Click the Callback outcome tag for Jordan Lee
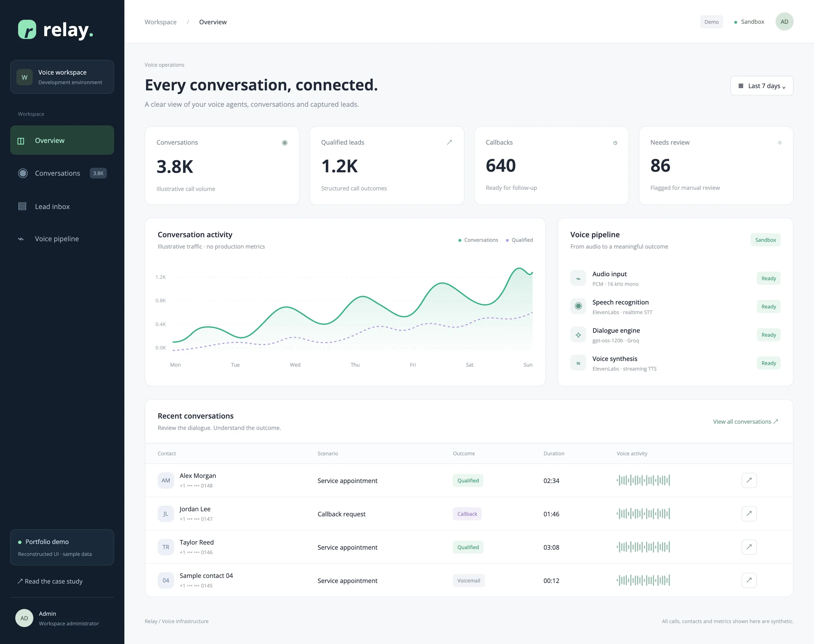 467,514
